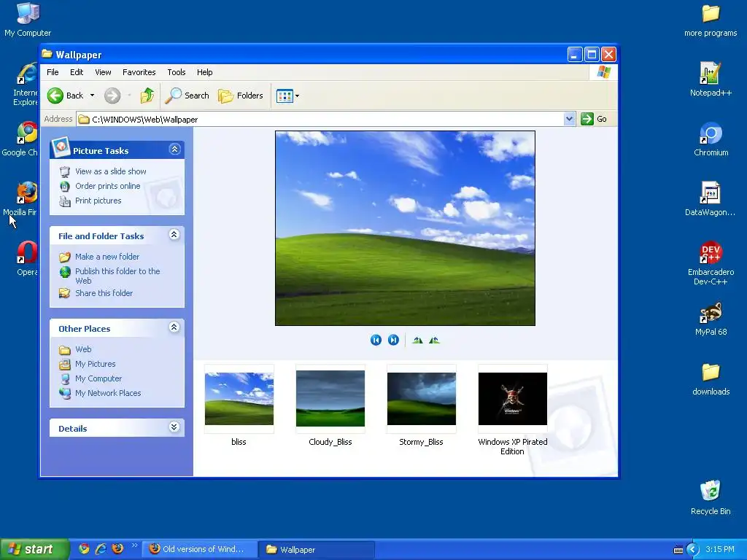The height and width of the screenshot is (560, 747).
Task: Click Make a new folder
Action: tap(107, 257)
